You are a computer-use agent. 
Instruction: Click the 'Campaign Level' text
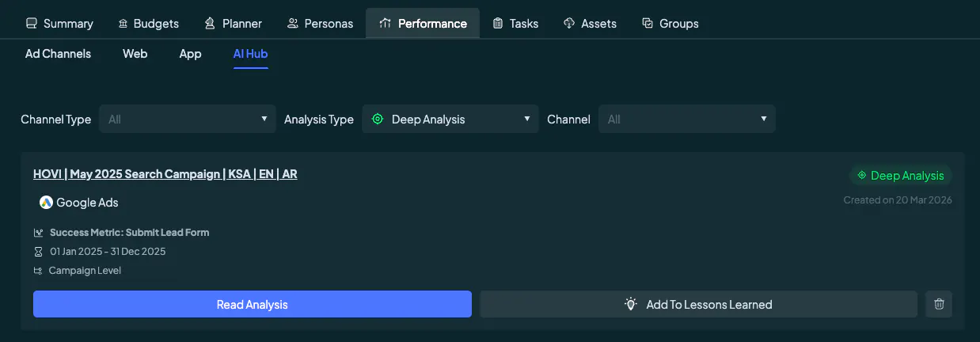(85, 271)
